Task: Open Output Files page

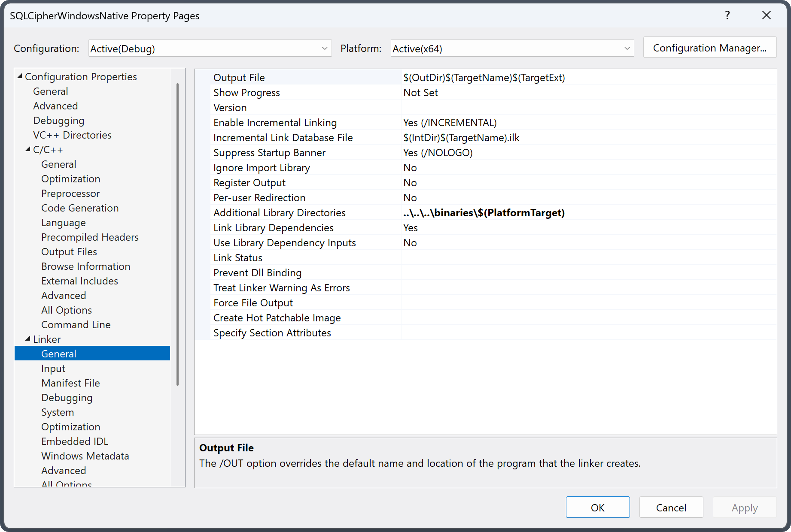Action: point(69,252)
